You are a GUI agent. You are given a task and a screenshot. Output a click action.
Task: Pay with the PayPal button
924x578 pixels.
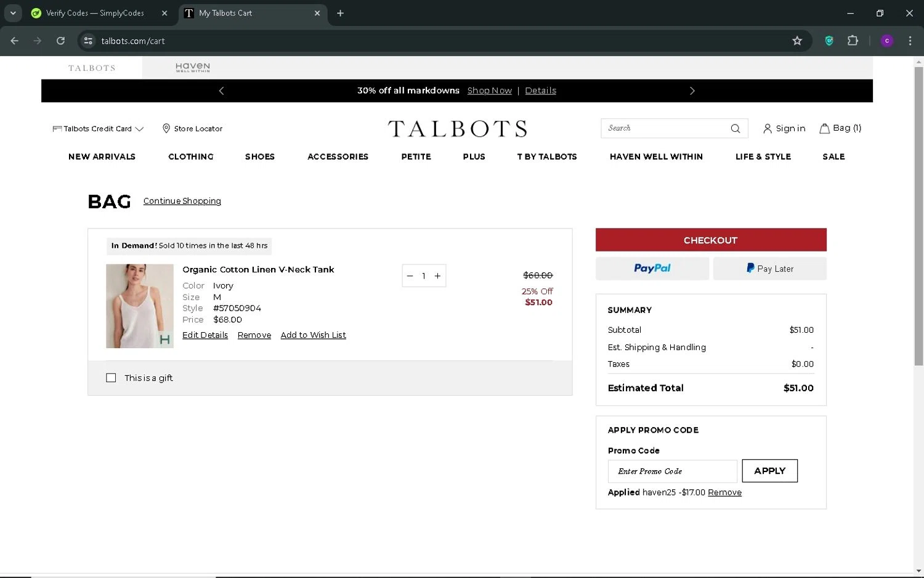point(652,269)
